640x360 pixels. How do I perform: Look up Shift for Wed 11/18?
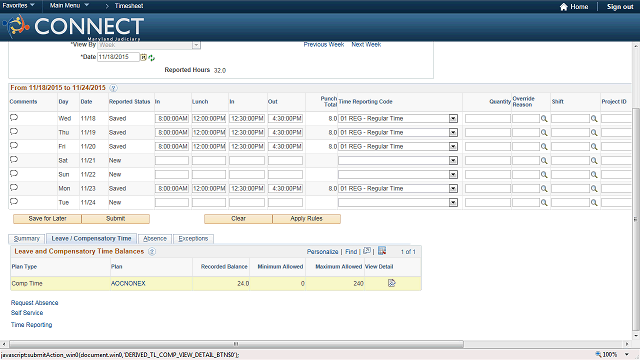(594, 119)
